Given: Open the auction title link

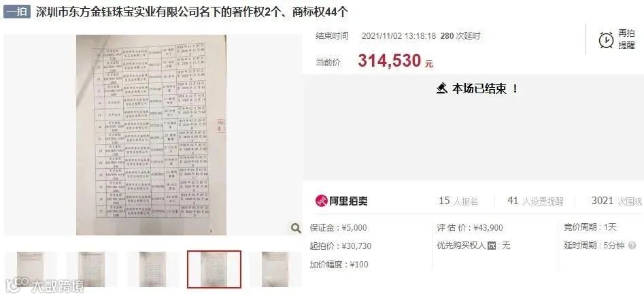Looking at the screenshot, I should coord(192,12).
